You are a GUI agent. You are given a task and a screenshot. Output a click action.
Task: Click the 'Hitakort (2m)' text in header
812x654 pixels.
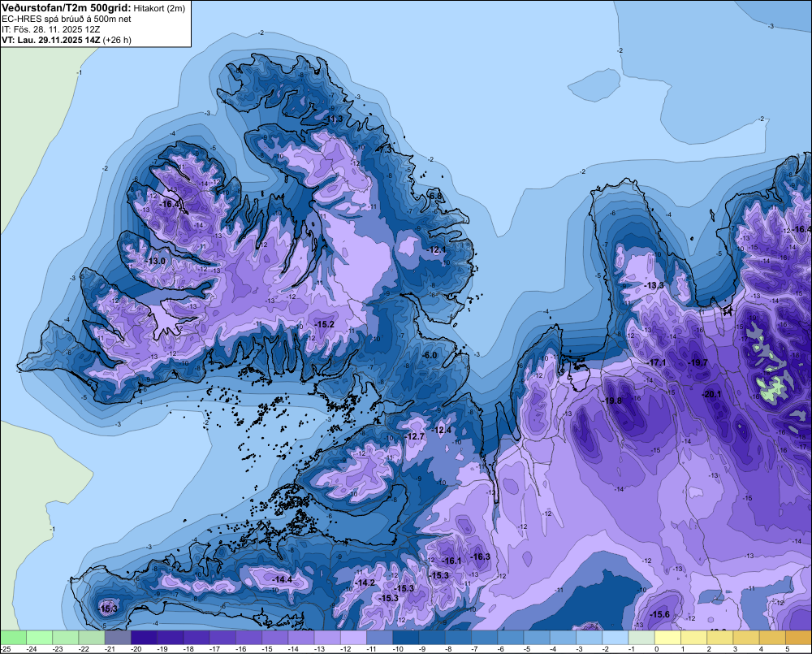click(159, 8)
